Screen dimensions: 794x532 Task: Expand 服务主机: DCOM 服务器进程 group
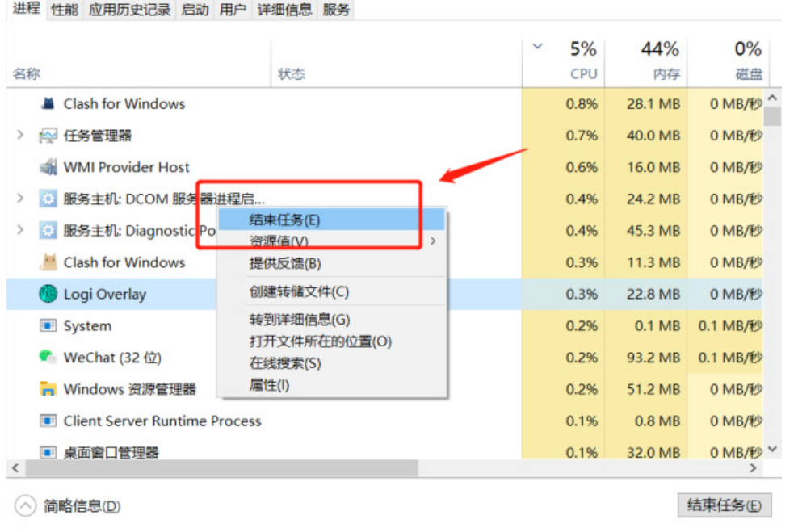coord(20,199)
